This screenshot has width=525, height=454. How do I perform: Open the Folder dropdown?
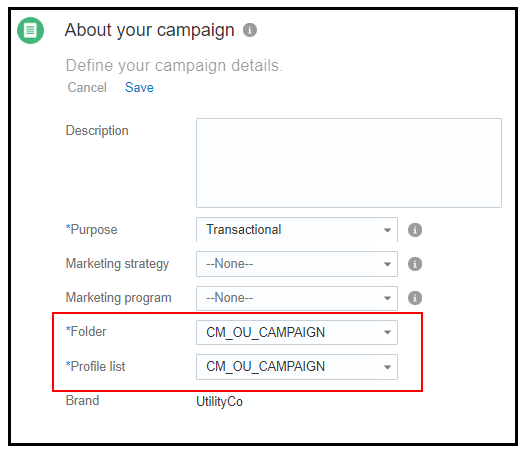[297, 332]
